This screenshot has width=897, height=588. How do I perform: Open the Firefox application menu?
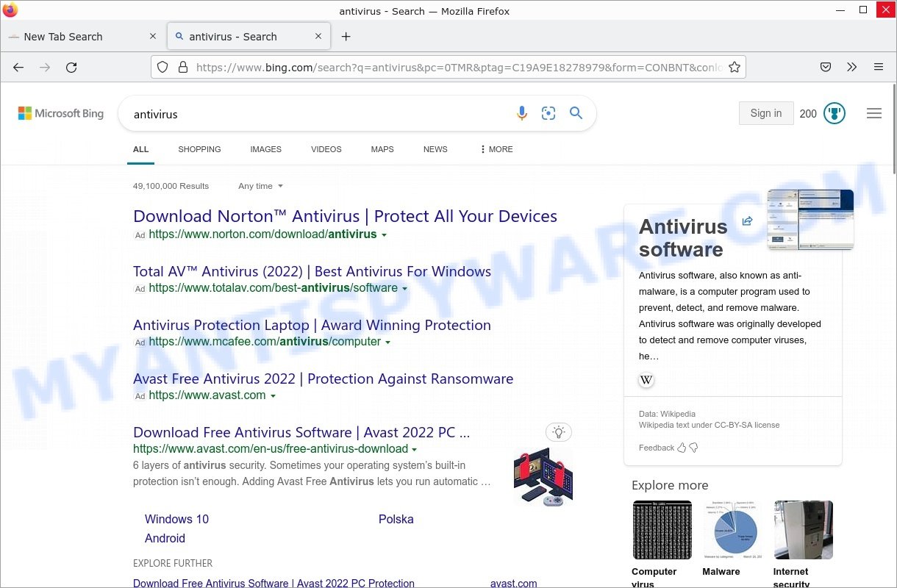878,67
